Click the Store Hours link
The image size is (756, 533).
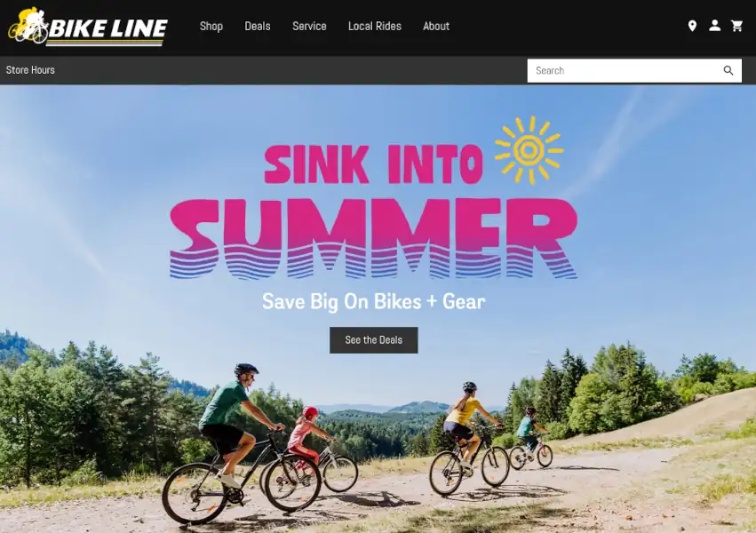click(30, 70)
